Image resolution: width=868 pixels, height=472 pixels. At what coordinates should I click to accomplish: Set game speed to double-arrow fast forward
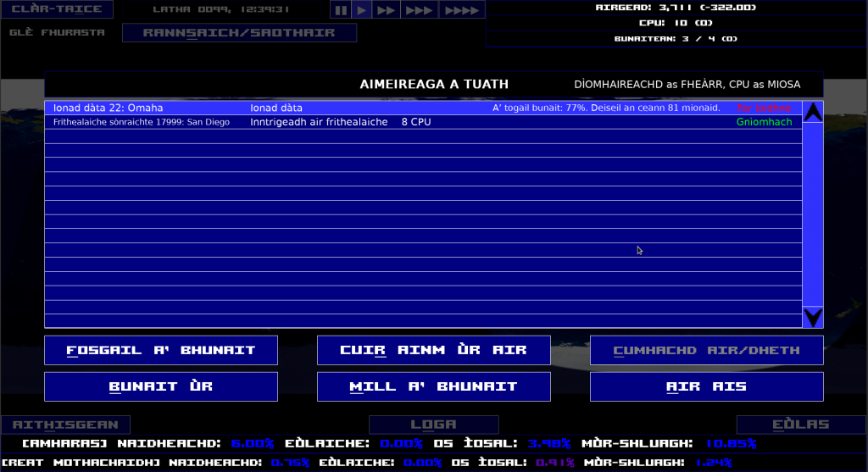[386, 10]
